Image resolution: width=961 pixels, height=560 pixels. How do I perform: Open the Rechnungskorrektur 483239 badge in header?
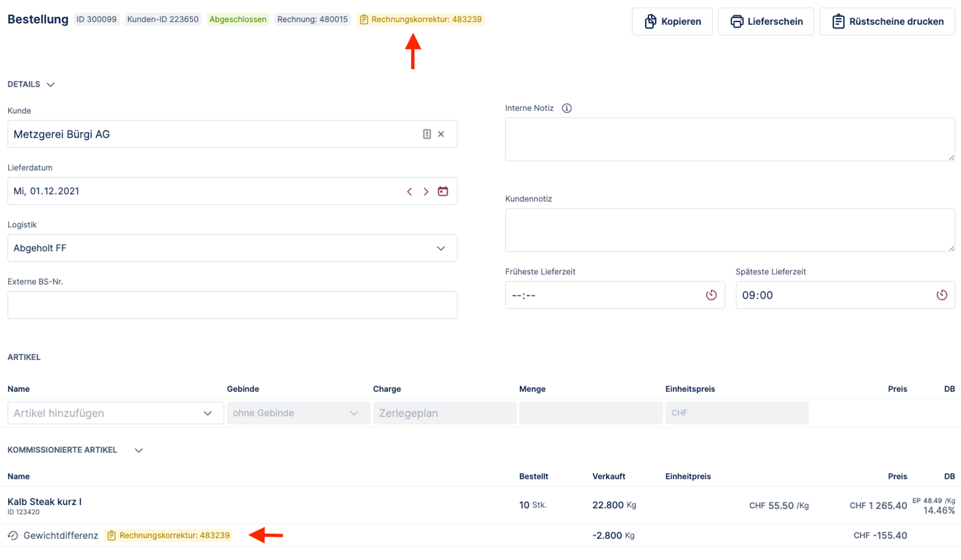[420, 19]
